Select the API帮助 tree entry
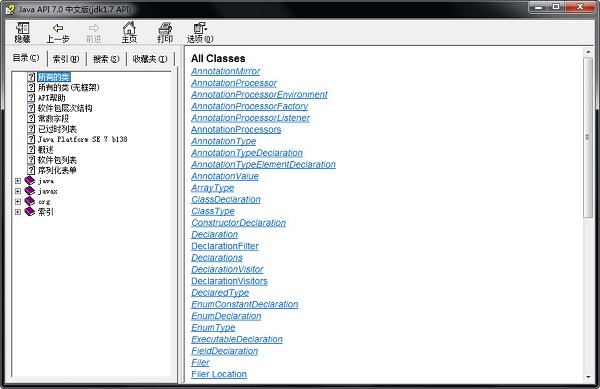The image size is (600, 389). click(x=51, y=98)
